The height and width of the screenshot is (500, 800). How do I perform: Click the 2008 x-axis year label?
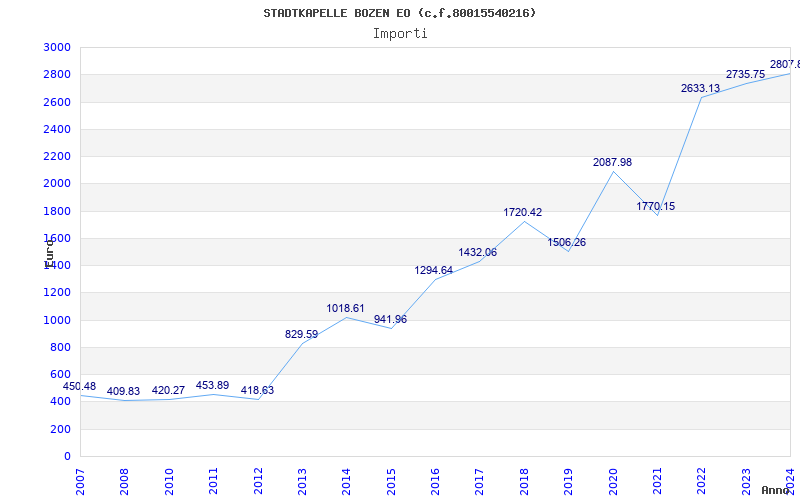click(124, 482)
